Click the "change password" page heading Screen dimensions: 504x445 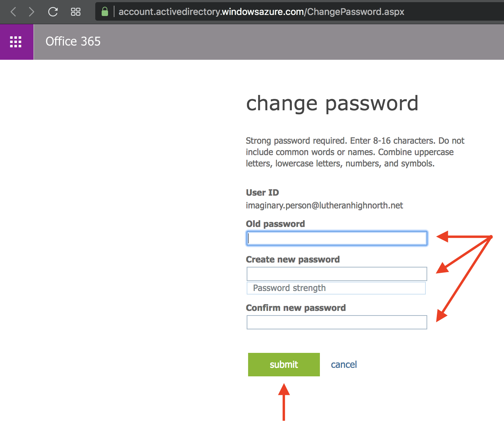[332, 104]
